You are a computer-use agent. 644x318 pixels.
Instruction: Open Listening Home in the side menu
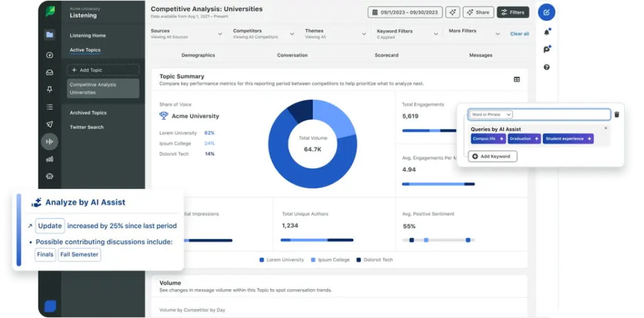pos(87,35)
